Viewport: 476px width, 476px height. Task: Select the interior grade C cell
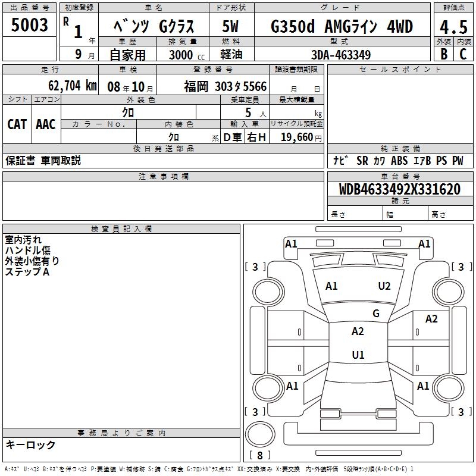(463, 54)
